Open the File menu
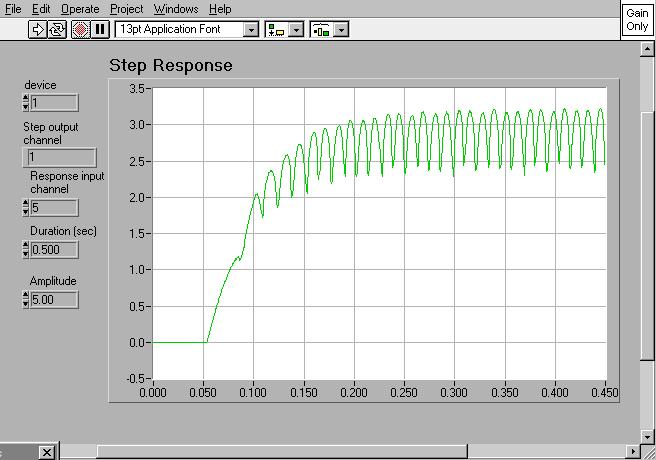 click(13, 9)
